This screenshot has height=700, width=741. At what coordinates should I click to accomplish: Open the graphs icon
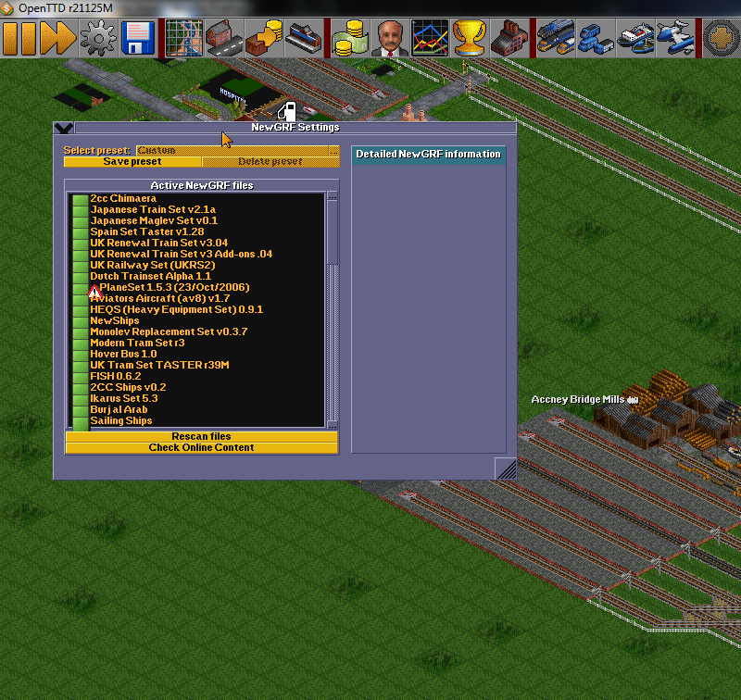[x=430, y=38]
